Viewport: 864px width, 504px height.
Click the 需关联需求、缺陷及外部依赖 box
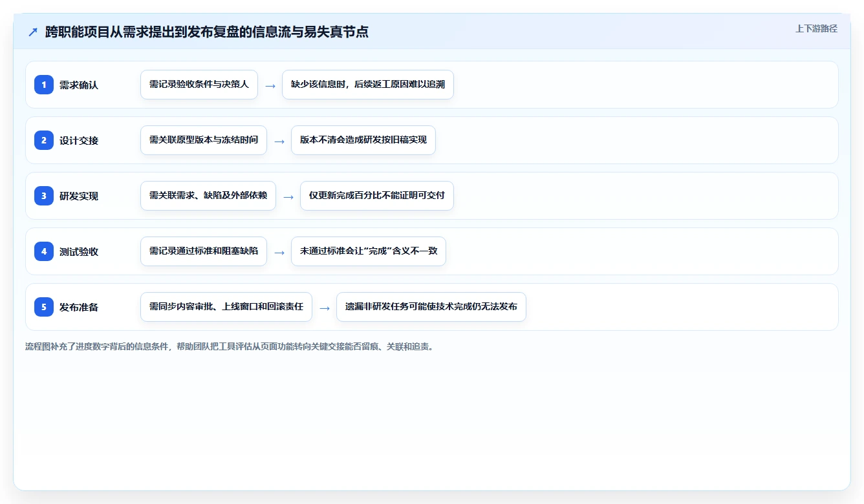pos(208,196)
